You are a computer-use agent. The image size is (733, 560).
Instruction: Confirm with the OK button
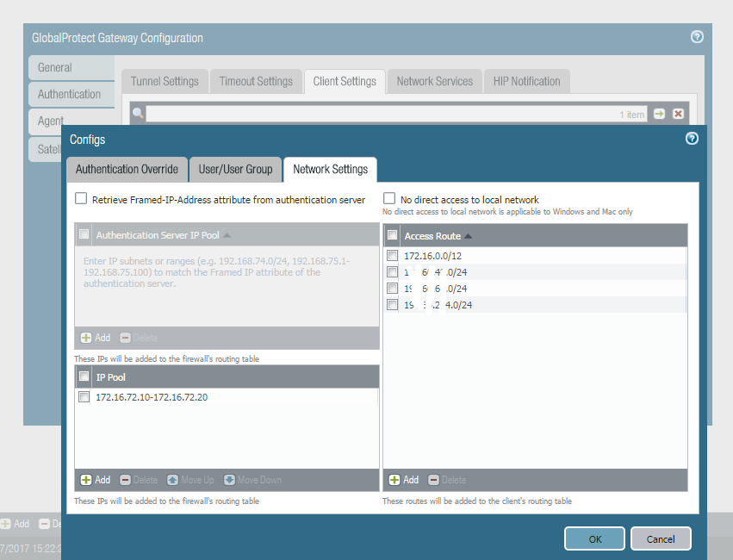point(594,539)
